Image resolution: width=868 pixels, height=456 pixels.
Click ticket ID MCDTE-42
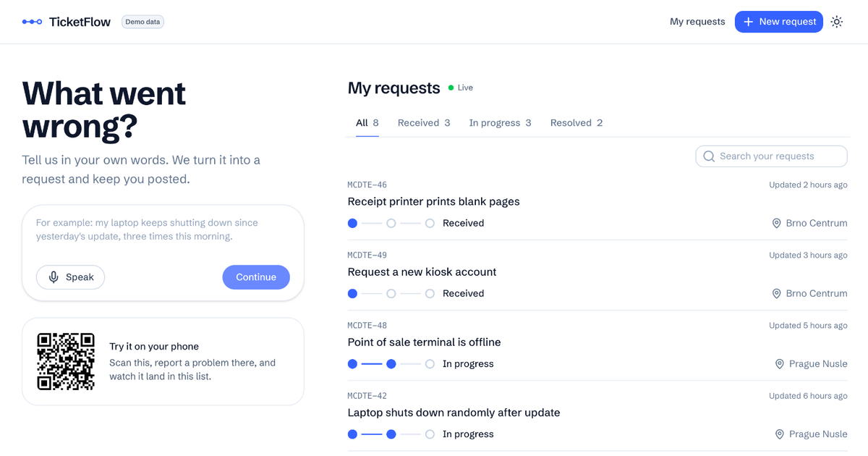click(367, 395)
